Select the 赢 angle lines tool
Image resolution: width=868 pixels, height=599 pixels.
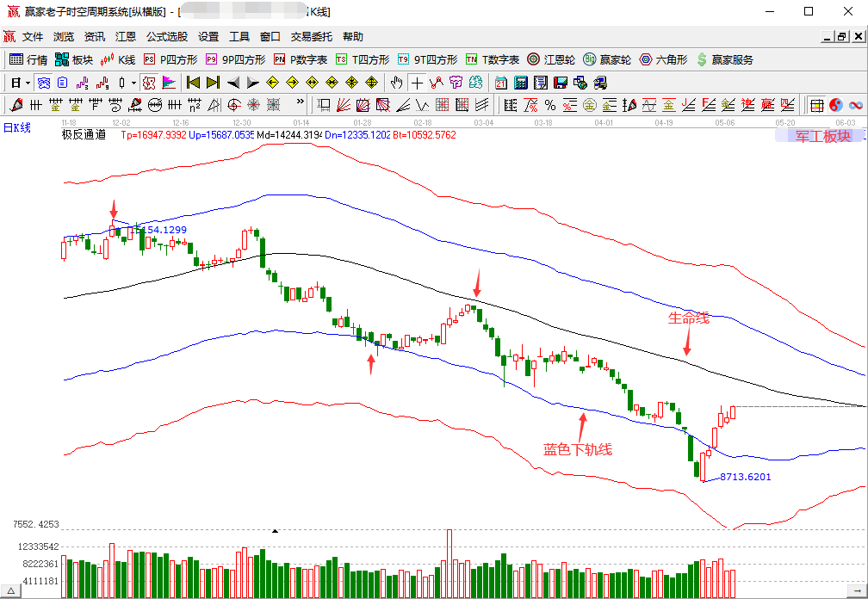click(x=768, y=104)
